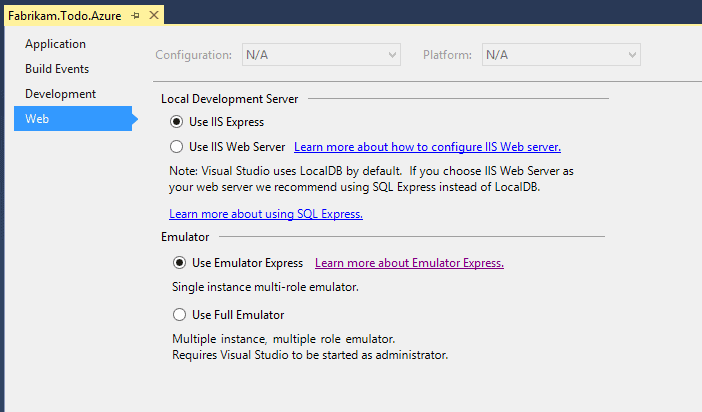This screenshot has height=412, width=702.
Task: Select Use Full Emulator radio button
Action: pos(179,315)
